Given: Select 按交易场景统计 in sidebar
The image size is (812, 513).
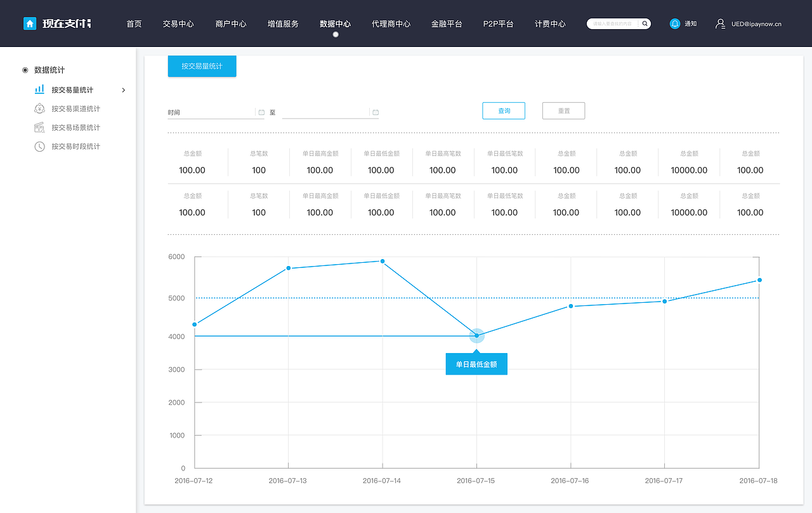Looking at the screenshot, I should pos(76,128).
